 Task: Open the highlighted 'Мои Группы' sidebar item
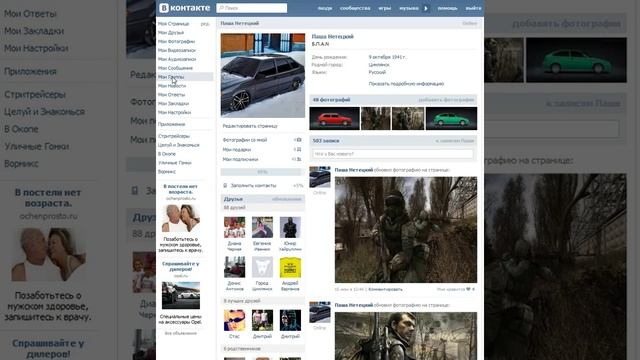point(185,77)
